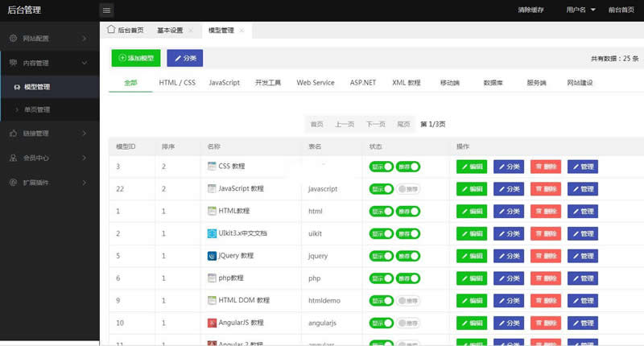Click the user icon beside 会员中心

tap(13, 158)
